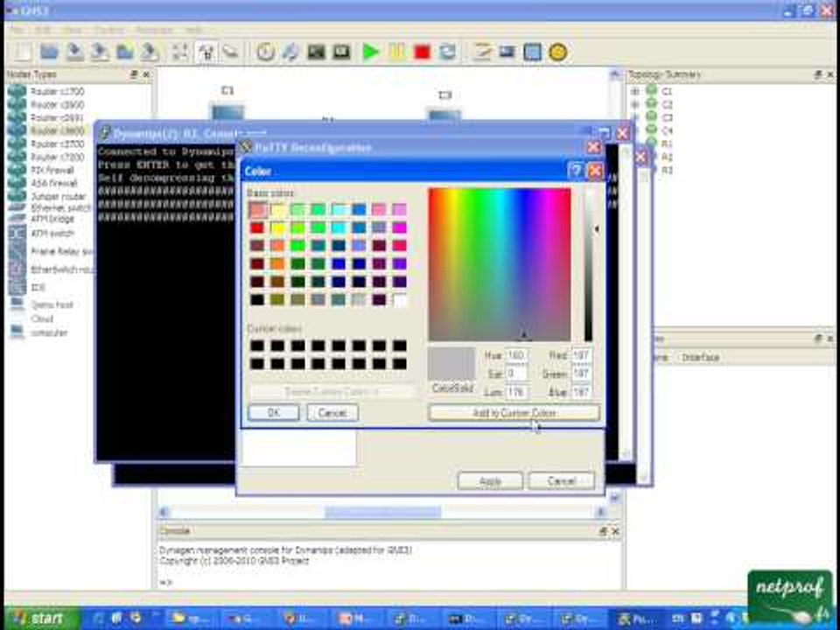Click the C1 device on the canvas
This screenshot has width=840, height=630.
227,112
